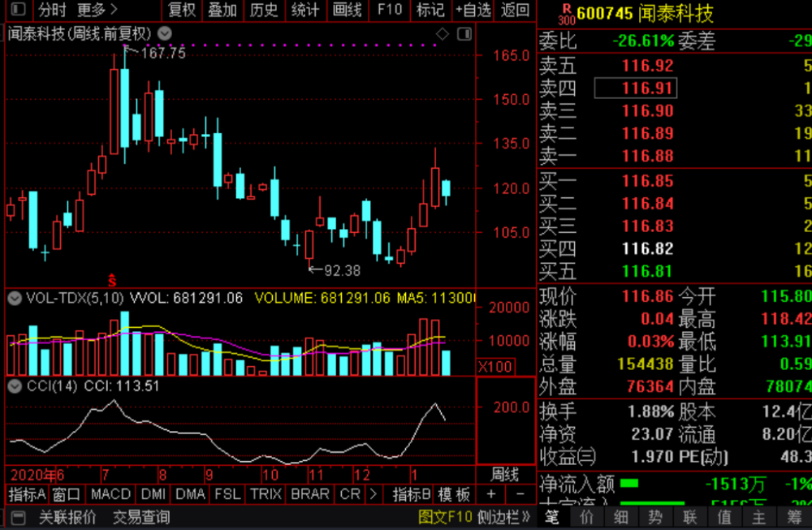This screenshot has height=530, width=812.
Task: Select the 笔 tab in quote panel
Action: (552, 517)
